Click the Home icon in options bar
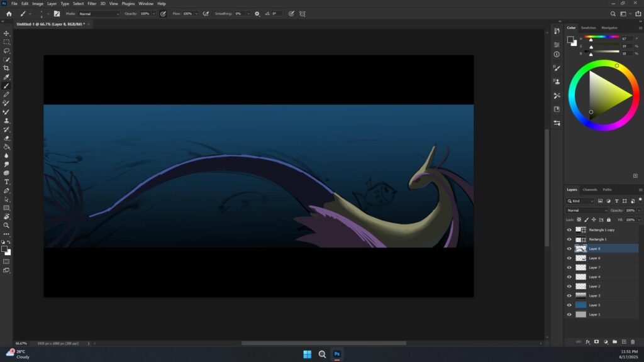This screenshot has height=362, width=644. point(9,14)
